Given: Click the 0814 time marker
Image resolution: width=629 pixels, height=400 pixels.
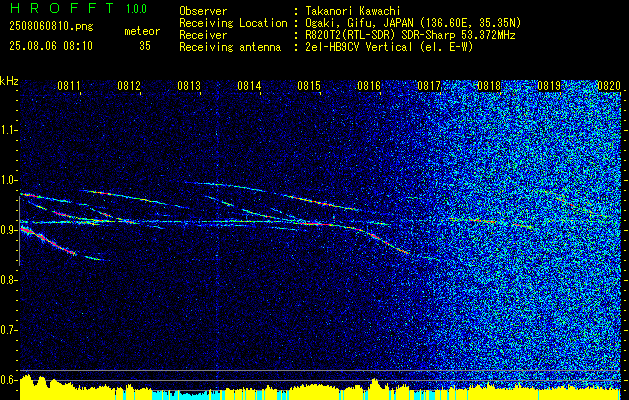Looking at the screenshot, I should click(x=249, y=85).
